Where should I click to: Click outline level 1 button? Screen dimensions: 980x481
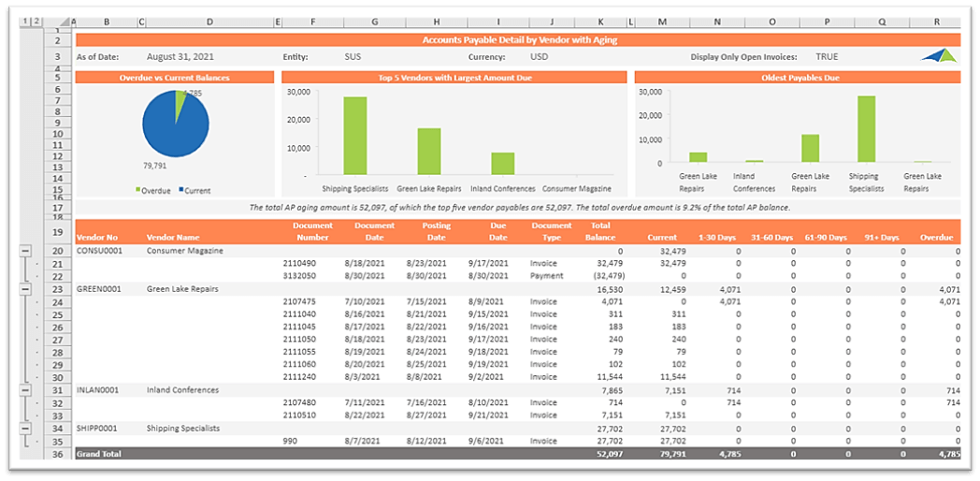click(x=25, y=21)
